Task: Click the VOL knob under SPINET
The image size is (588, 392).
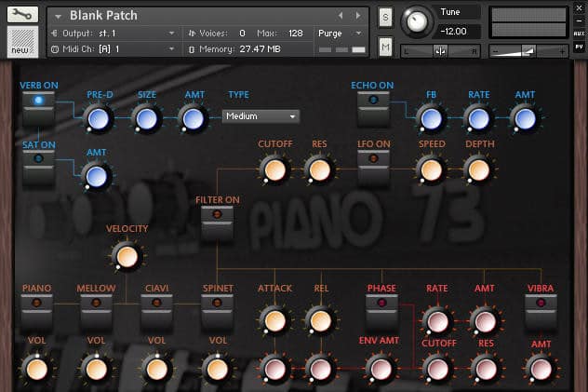Action: click(x=217, y=370)
